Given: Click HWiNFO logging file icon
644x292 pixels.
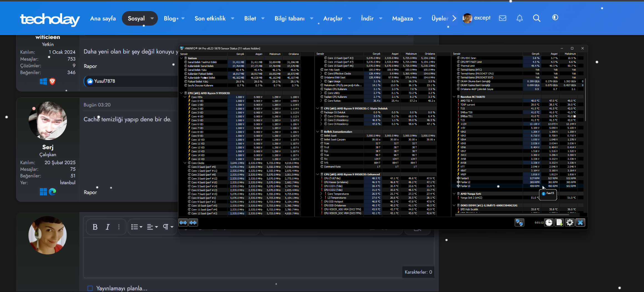Looking at the screenshot, I should click(x=559, y=223).
